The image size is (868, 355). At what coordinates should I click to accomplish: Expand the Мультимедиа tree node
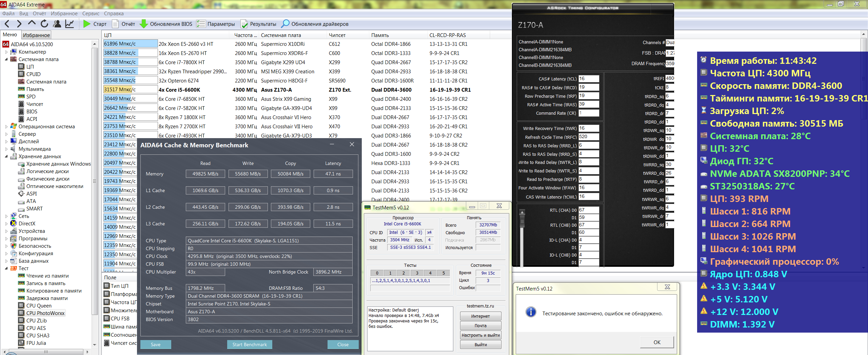coord(6,149)
